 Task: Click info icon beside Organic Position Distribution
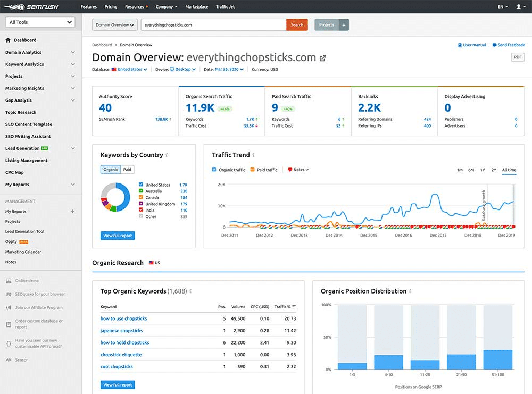pos(410,291)
